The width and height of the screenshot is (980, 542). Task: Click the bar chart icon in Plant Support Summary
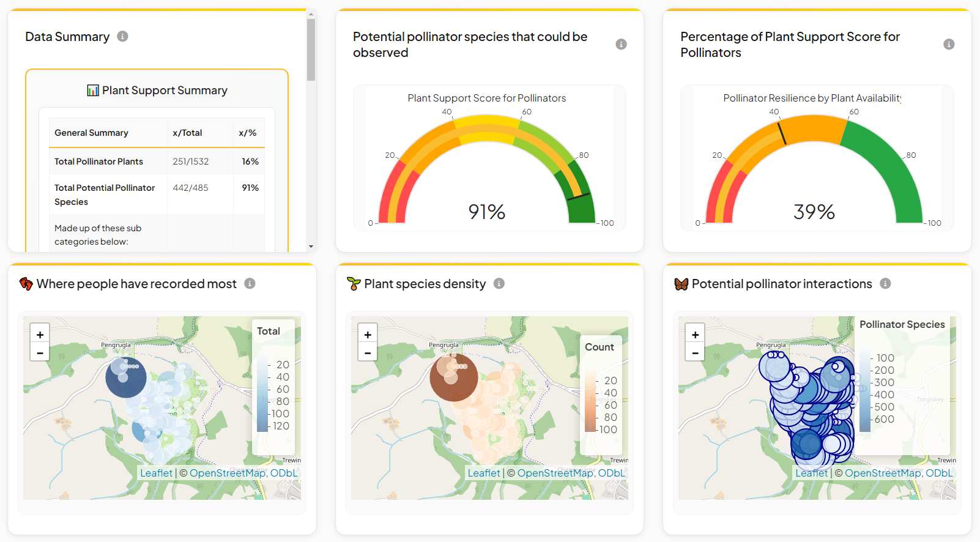93,91
